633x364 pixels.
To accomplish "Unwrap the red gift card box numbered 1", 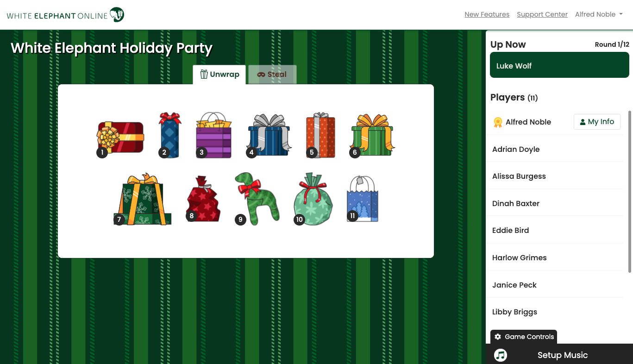I will point(120,138).
